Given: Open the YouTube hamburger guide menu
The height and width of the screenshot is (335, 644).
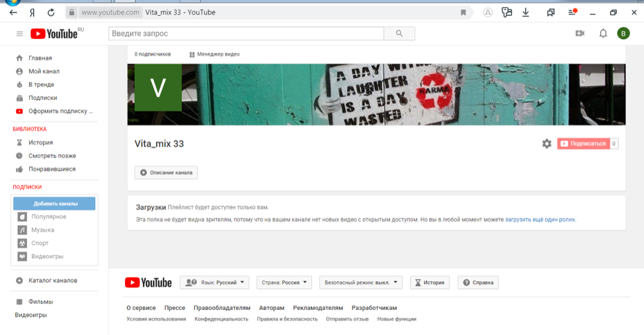Looking at the screenshot, I should coord(19,34).
